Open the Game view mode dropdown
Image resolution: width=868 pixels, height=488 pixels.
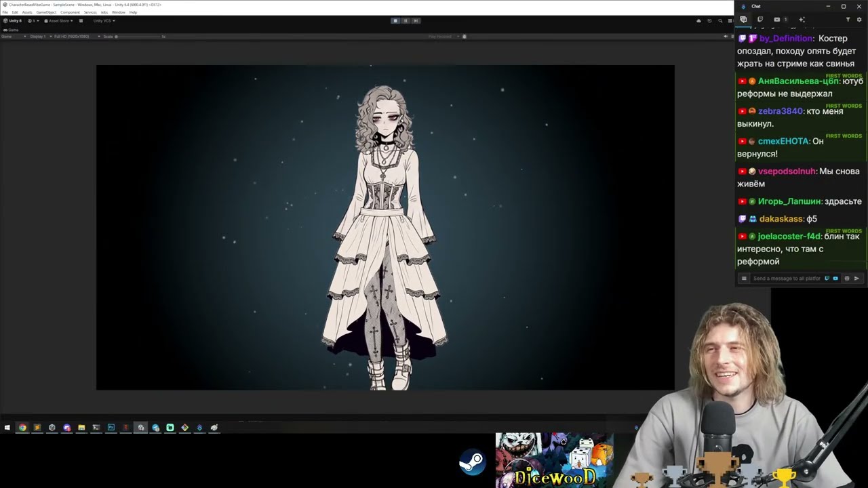pyautogui.click(x=14, y=36)
